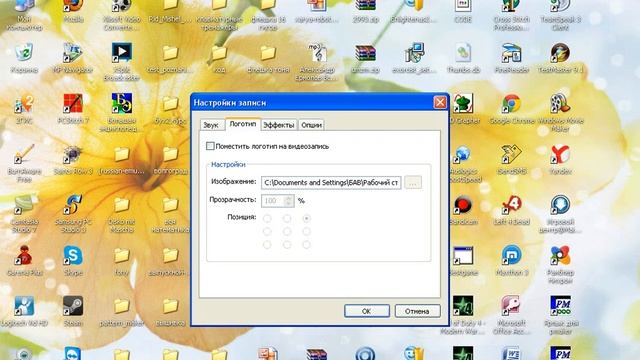The image size is (640, 360).
Task: Switch to the Эффекты tab
Action: click(x=279, y=125)
